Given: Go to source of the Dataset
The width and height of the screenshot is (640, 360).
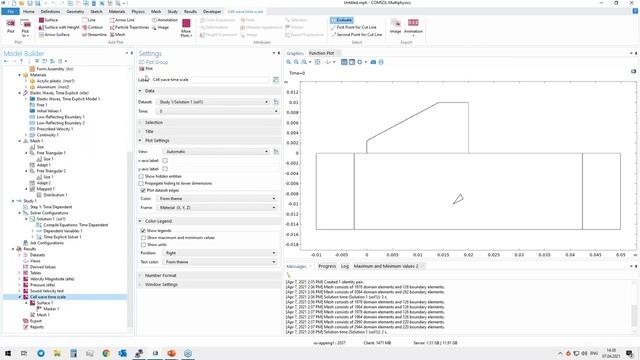Looking at the screenshot, I should (276, 102).
